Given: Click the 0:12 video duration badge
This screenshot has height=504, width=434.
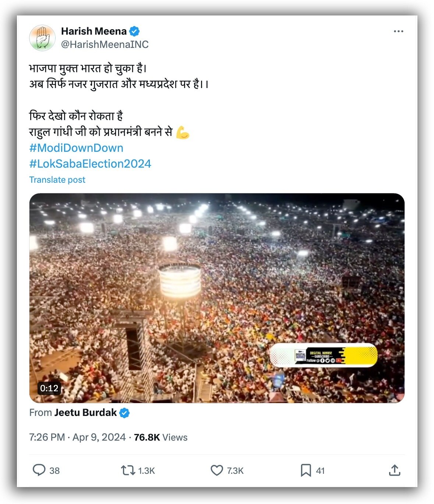Looking at the screenshot, I should pos(49,388).
